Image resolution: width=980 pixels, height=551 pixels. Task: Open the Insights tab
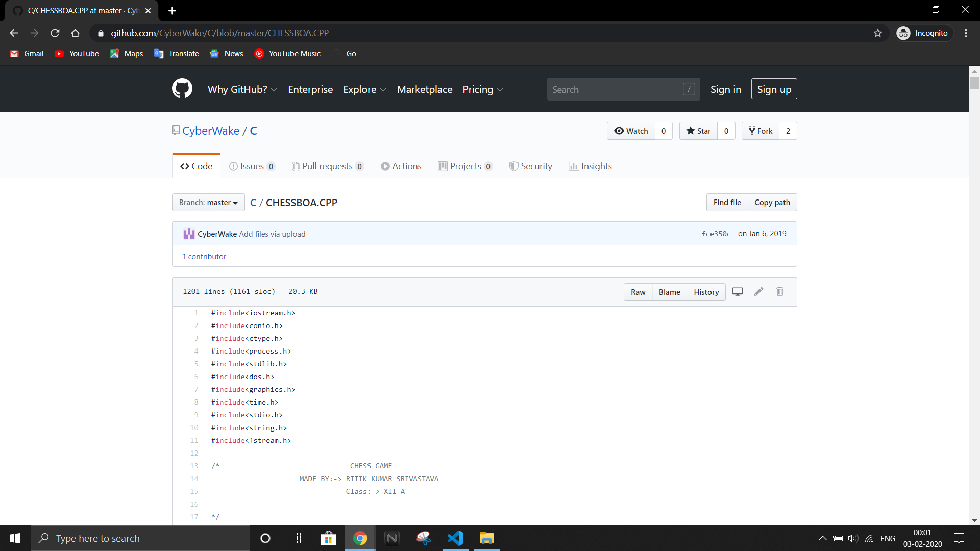click(x=590, y=166)
